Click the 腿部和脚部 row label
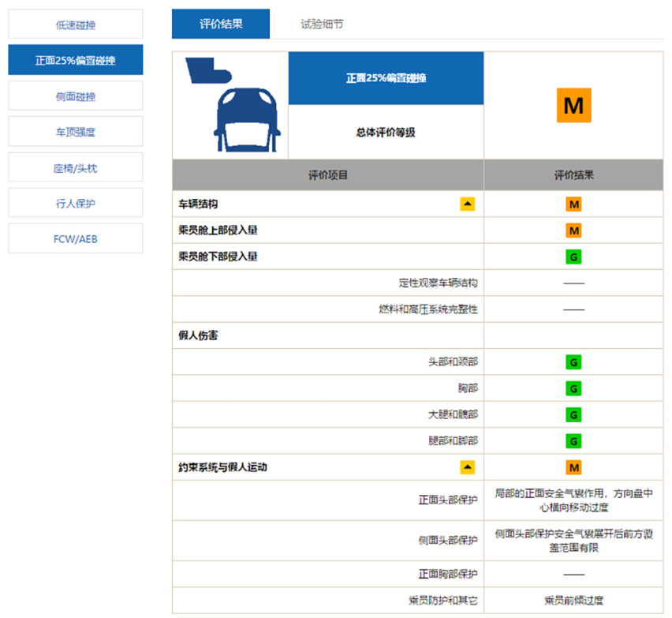Screen dimensions: 672x618 (x=453, y=440)
